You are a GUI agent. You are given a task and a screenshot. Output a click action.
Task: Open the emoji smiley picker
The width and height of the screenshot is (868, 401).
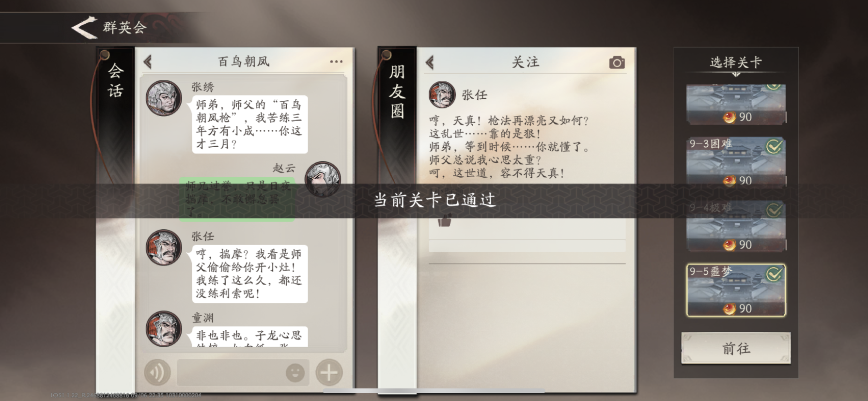295,372
